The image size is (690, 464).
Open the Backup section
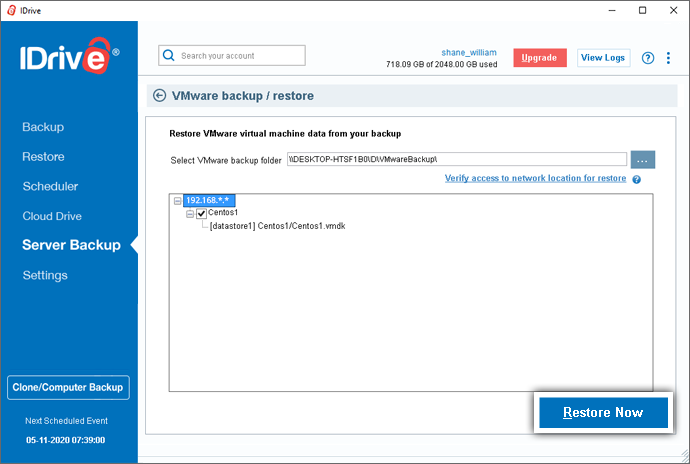[43, 127]
